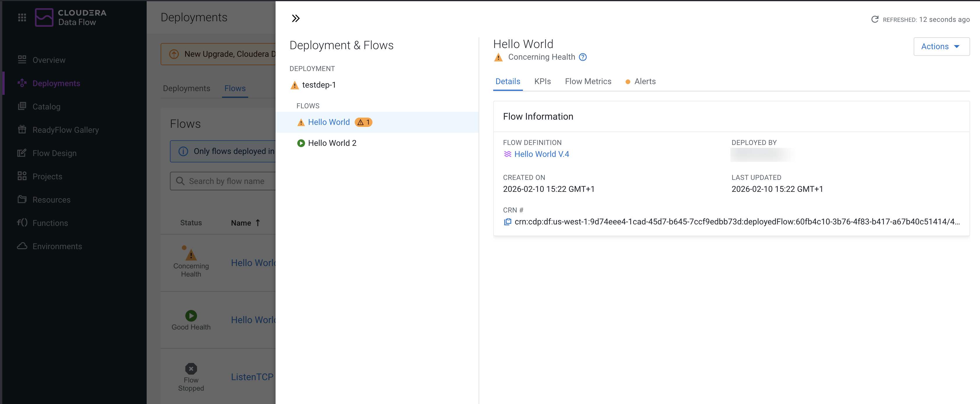Sort by Name column arrow

tap(258, 223)
